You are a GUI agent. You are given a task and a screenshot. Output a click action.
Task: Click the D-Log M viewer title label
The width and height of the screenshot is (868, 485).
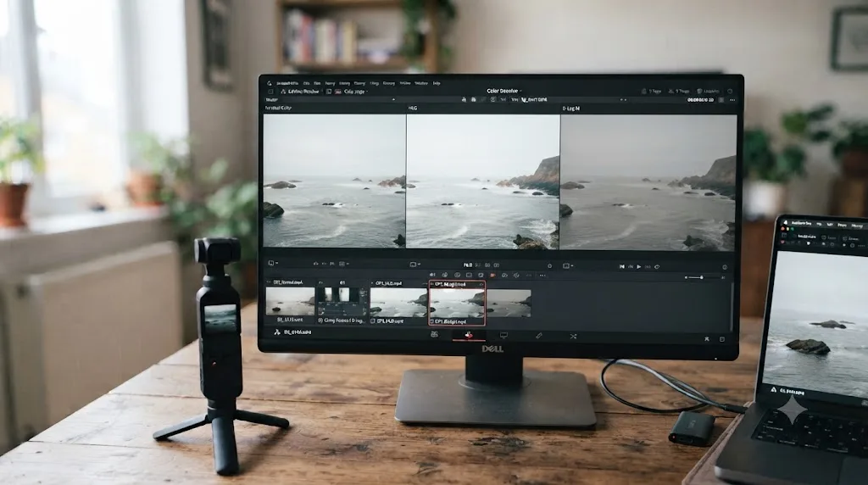[x=570, y=109]
